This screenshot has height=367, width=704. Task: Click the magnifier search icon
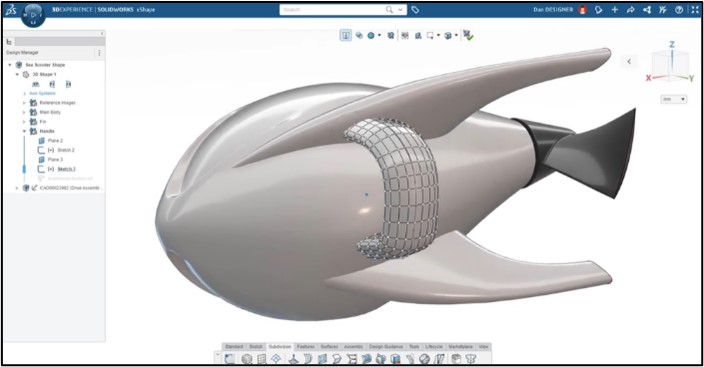[x=389, y=9]
